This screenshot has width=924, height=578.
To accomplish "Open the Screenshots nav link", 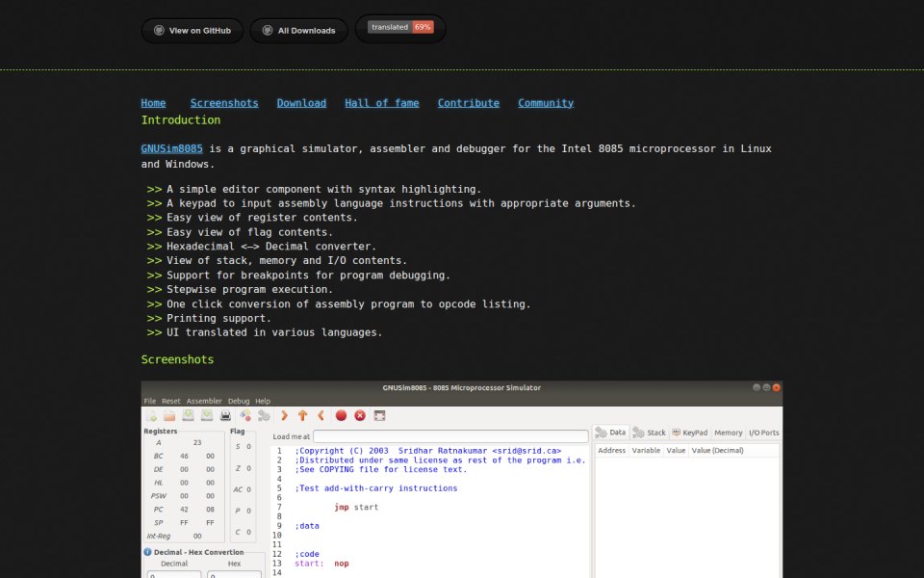I will click(224, 103).
